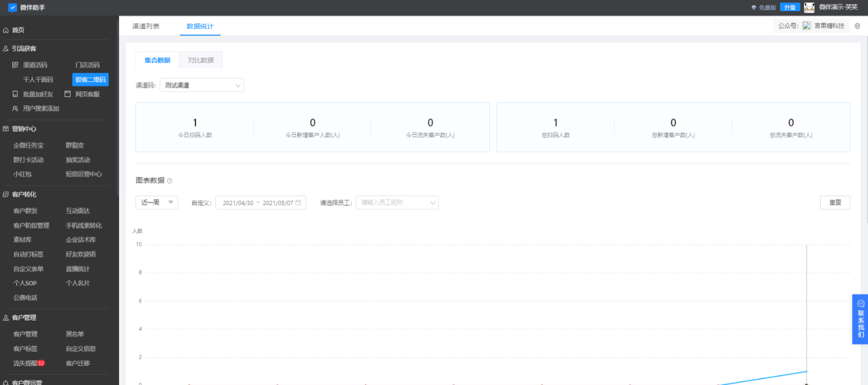Open 客户阶段管理 in the sidebar
The image size is (868, 385).
32,225
